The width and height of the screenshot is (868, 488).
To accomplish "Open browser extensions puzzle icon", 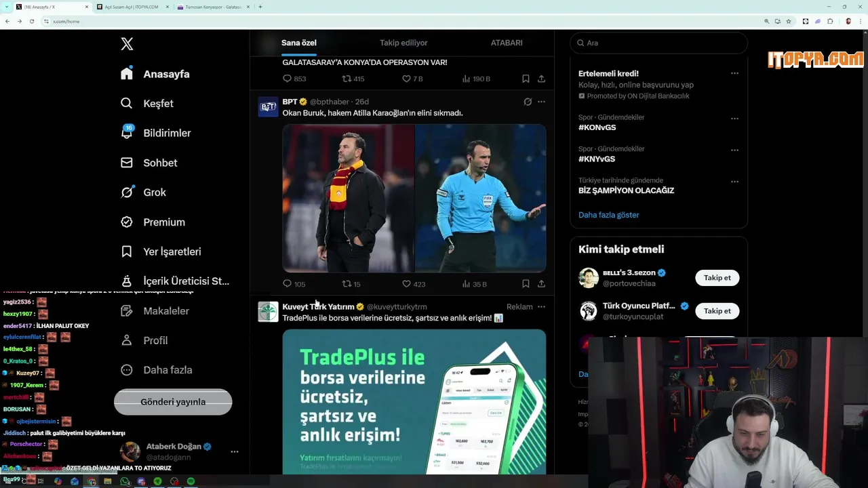I will pos(830,21).
